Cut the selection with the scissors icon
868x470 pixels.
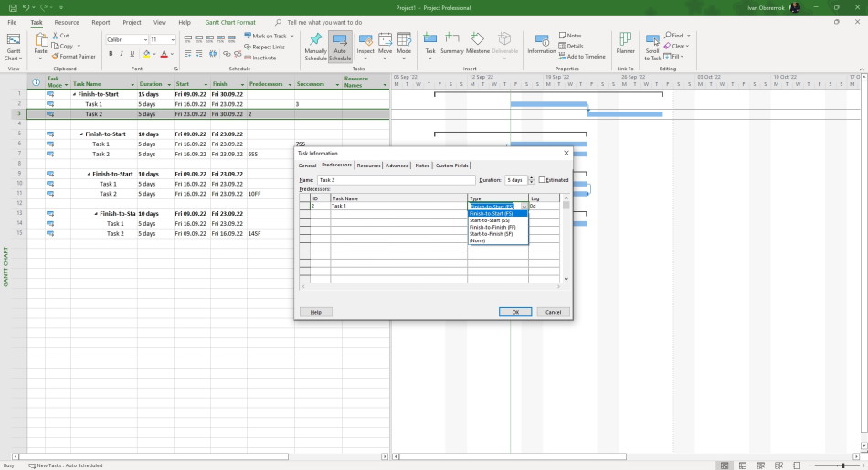60,36
